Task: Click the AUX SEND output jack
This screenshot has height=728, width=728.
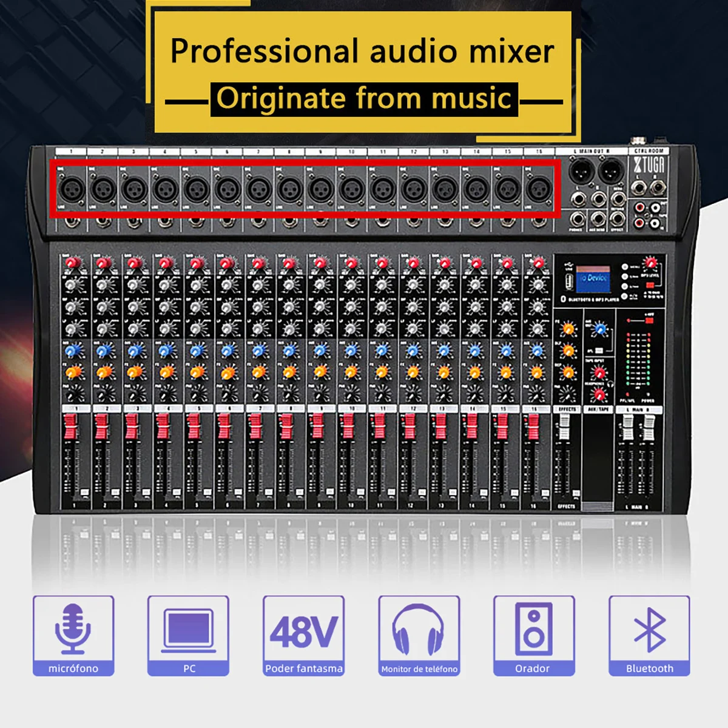Action: pos(598,218)
